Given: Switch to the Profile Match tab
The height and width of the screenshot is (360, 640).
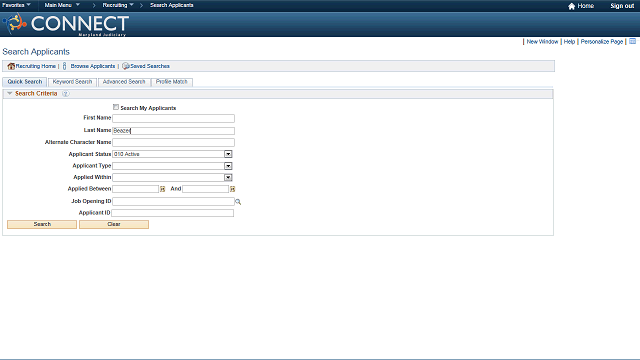Looking at the screenshot, I should 171,82.
